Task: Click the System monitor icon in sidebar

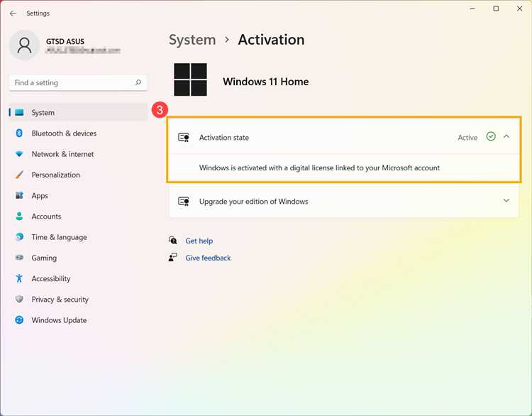Action: [19, 112]
